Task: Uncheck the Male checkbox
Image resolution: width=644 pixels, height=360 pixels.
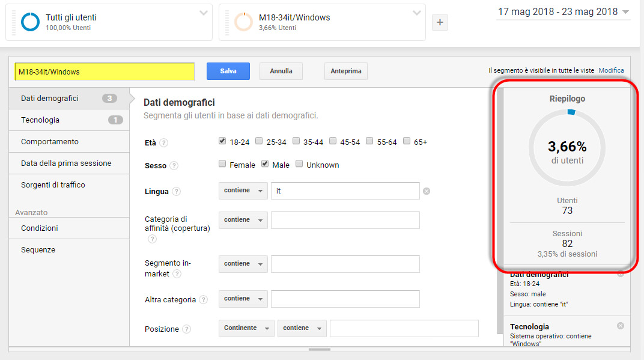Action: (264, 163)
